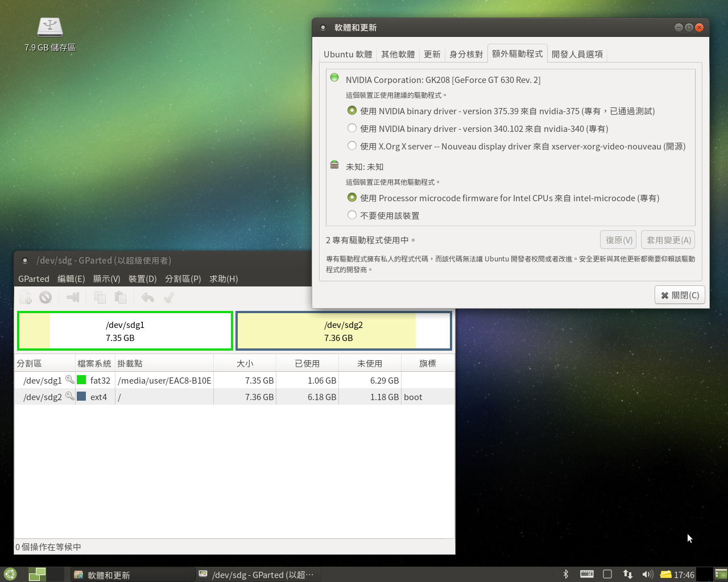728x582 pixels.
Task: Select the /dev/sdg1 row in partition table
Action: [x=234, y=380]
